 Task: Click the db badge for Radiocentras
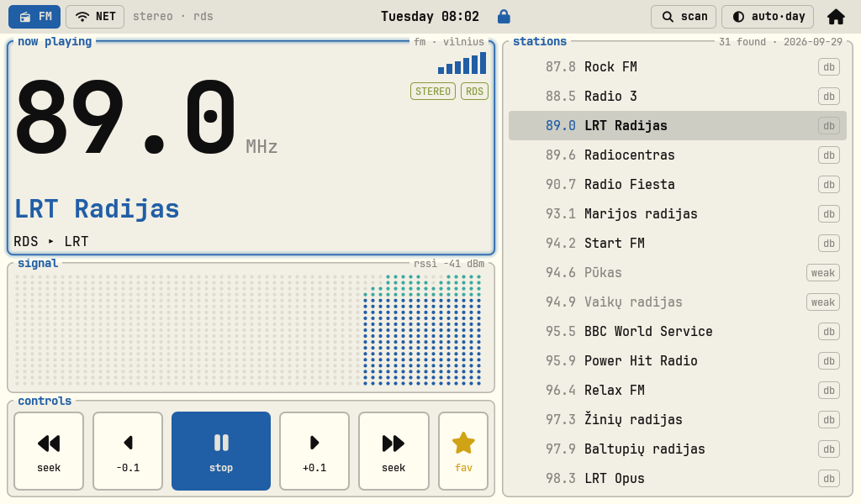828,155
